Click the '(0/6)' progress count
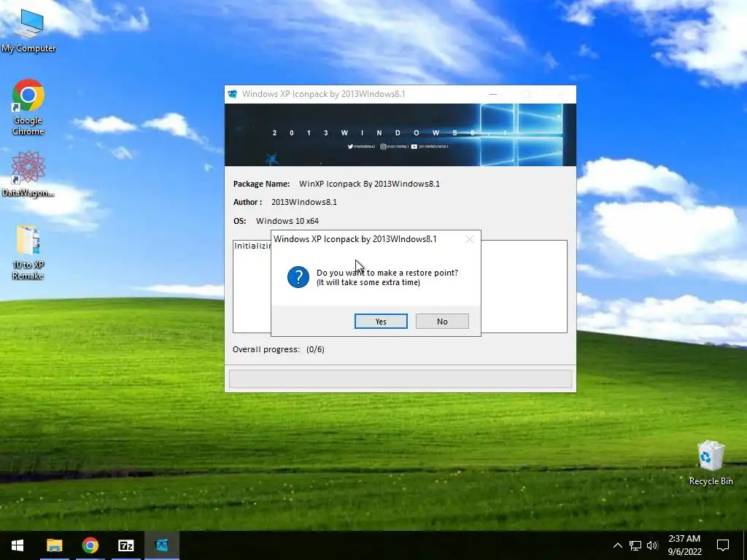Screen dimensions: 747x560 coord(315,349)
